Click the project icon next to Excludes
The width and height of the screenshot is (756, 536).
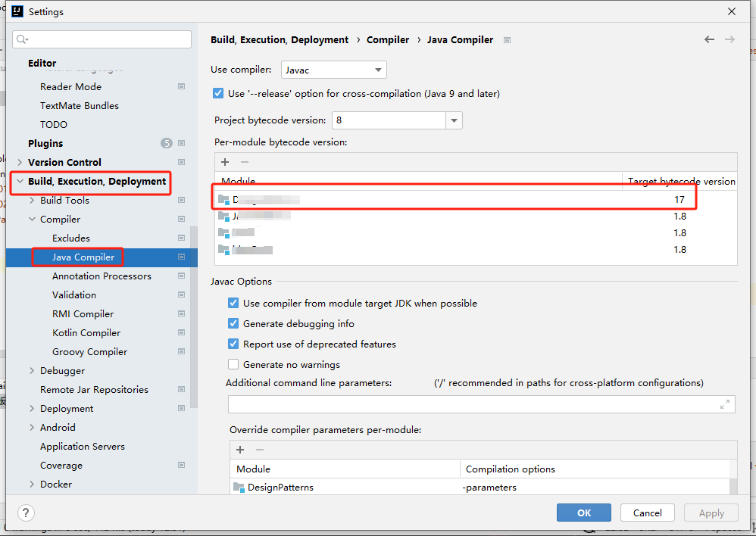pyautogui.click(x=181, y=238)
